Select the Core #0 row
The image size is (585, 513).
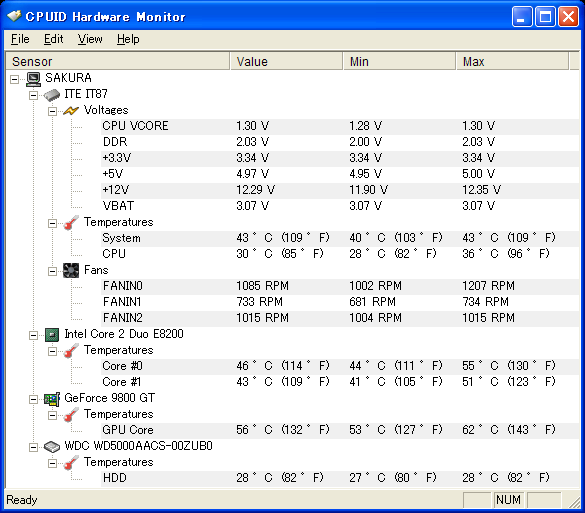(x=340, y=366)
